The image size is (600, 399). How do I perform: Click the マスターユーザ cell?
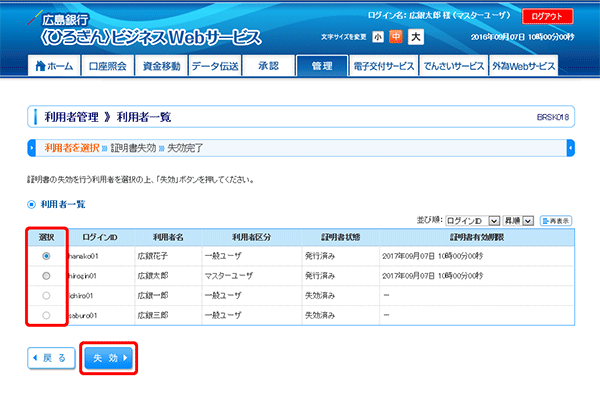(x=228, y=276)
